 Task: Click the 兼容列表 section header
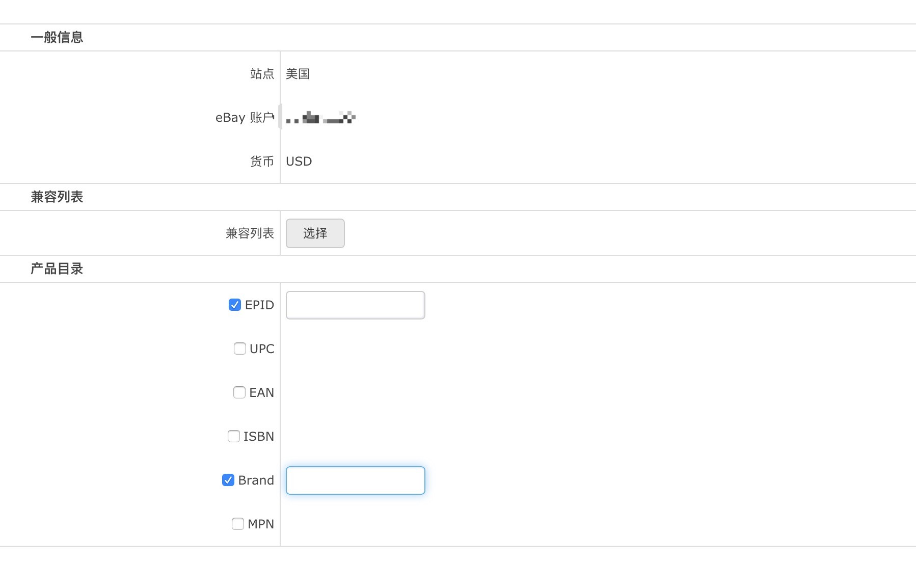click(x=57, y=197)
